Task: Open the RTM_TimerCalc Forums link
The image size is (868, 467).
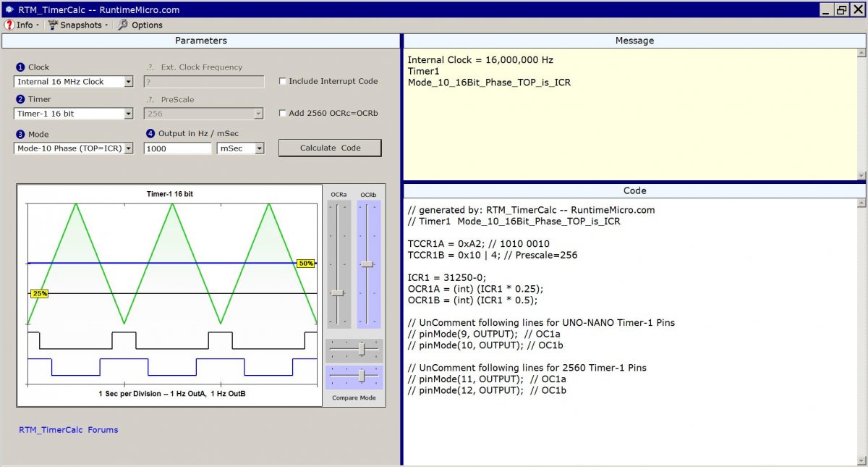Action: 69,429
